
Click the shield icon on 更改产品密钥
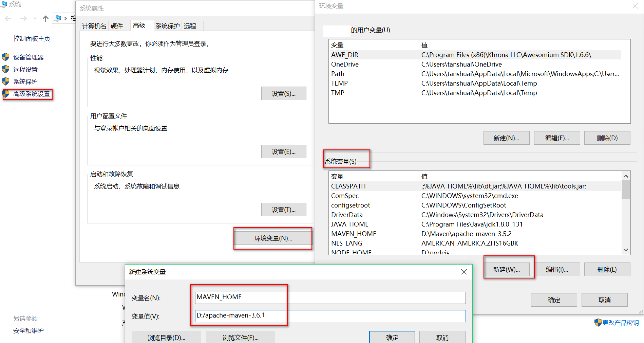tap(598, 323)
